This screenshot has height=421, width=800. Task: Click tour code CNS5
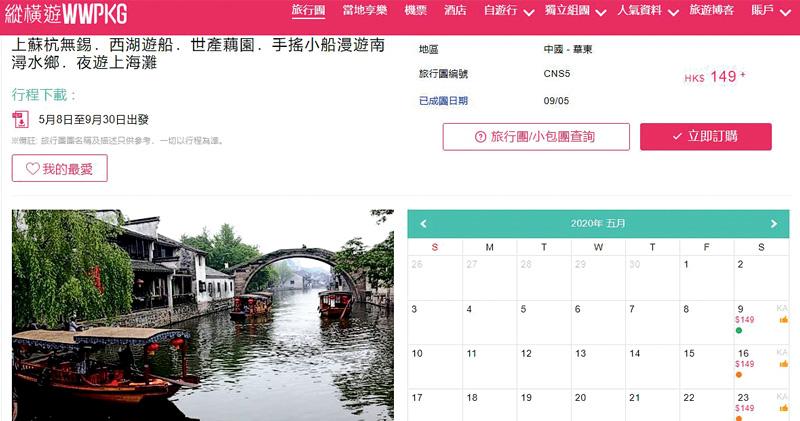(x=557, y=74)
